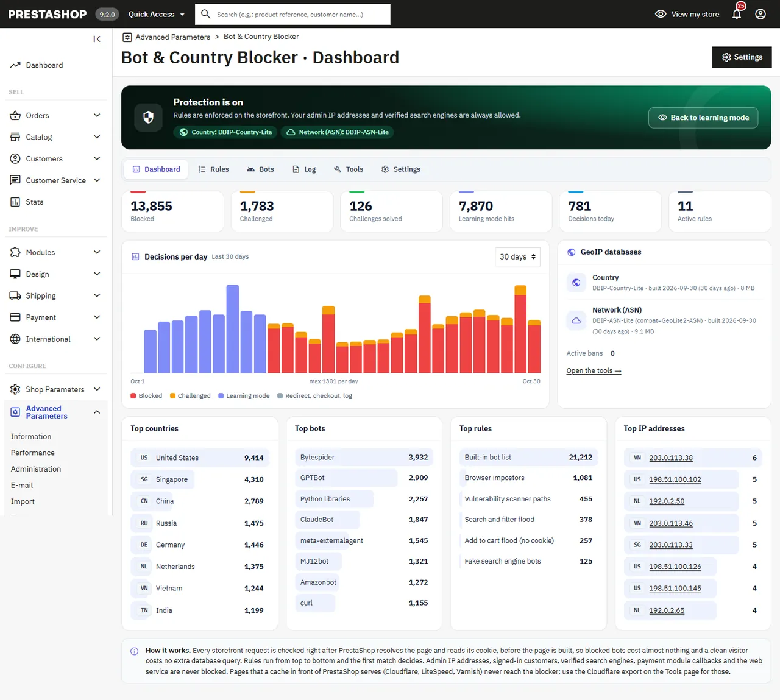Click the International globe icon
780x700 pixels.
pyautogui.click(x=15, y=339)
